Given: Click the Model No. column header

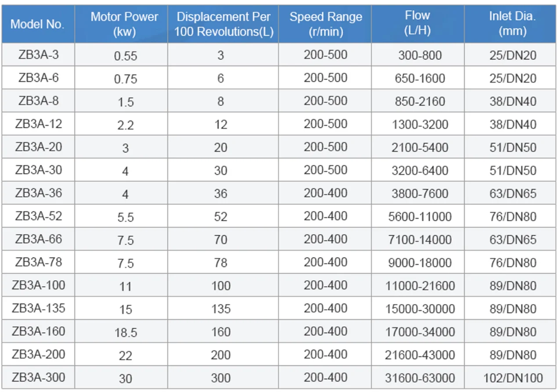Looking at the screenshot, I should tap(38, 24).
